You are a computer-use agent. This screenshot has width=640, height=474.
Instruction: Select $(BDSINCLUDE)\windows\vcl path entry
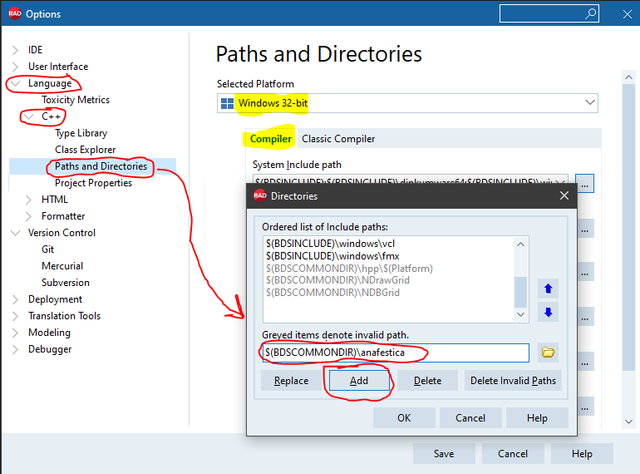(331, 244)
